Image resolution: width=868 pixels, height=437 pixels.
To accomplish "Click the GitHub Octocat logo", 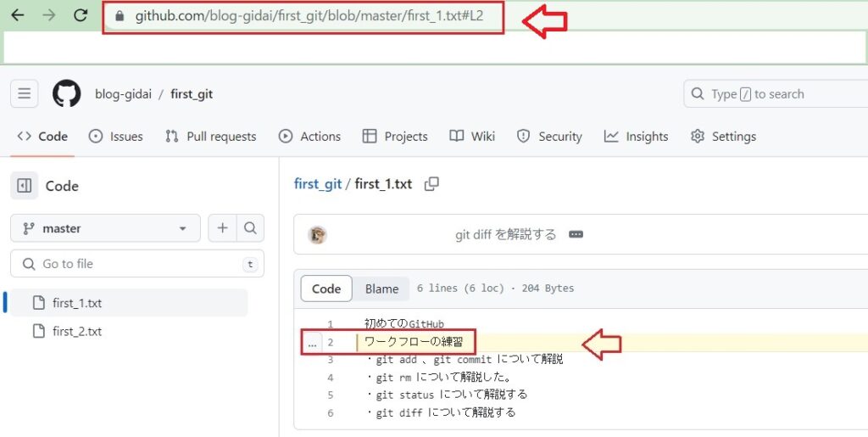I will (x=67, y=94).
